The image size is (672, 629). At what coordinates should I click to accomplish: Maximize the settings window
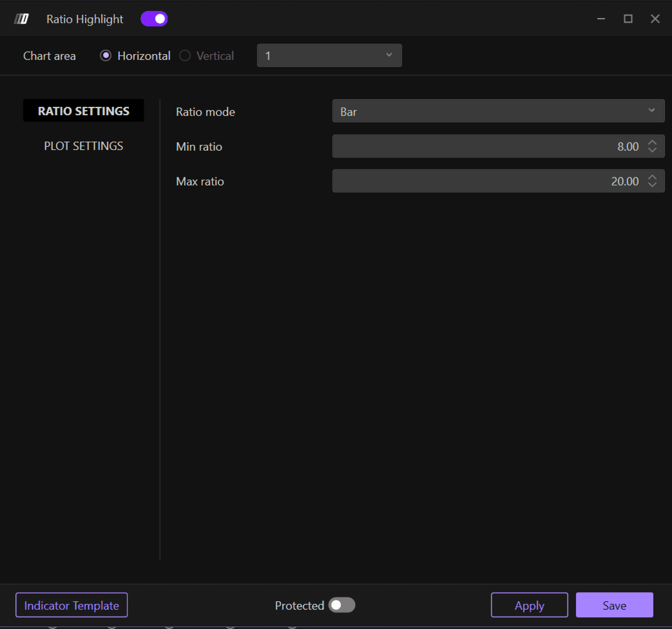pos(628,19)
